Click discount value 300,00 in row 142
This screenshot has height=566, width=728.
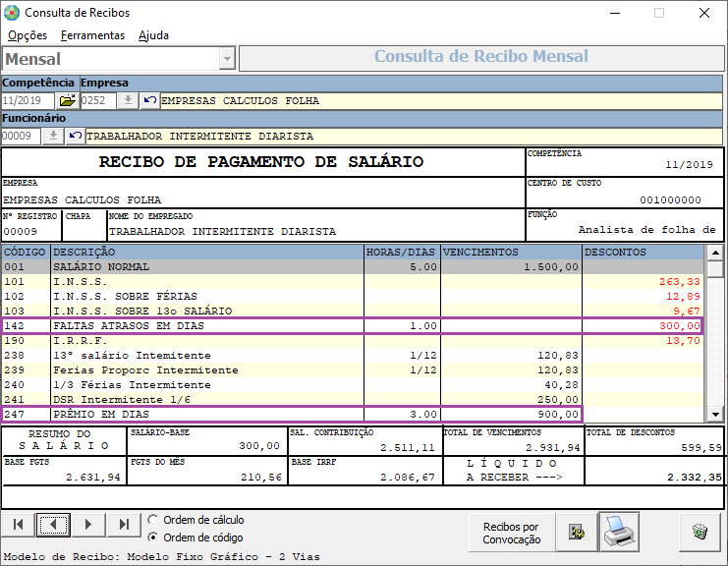(x=680, y=326)
